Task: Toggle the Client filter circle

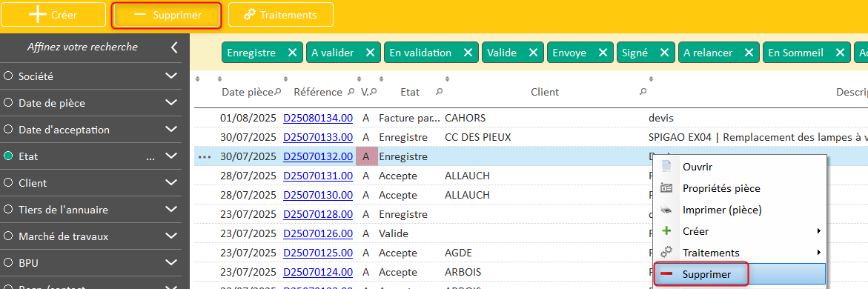Action: (x=7, y=183)
